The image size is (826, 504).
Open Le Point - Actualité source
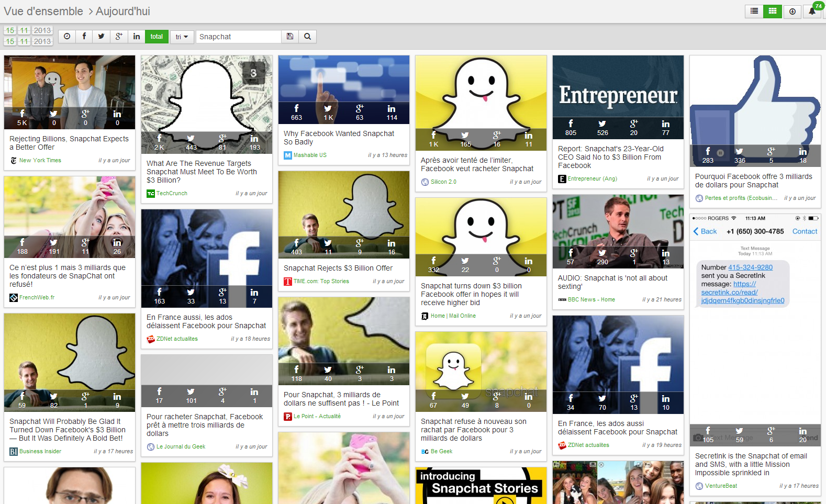click(x=317, y=416)
